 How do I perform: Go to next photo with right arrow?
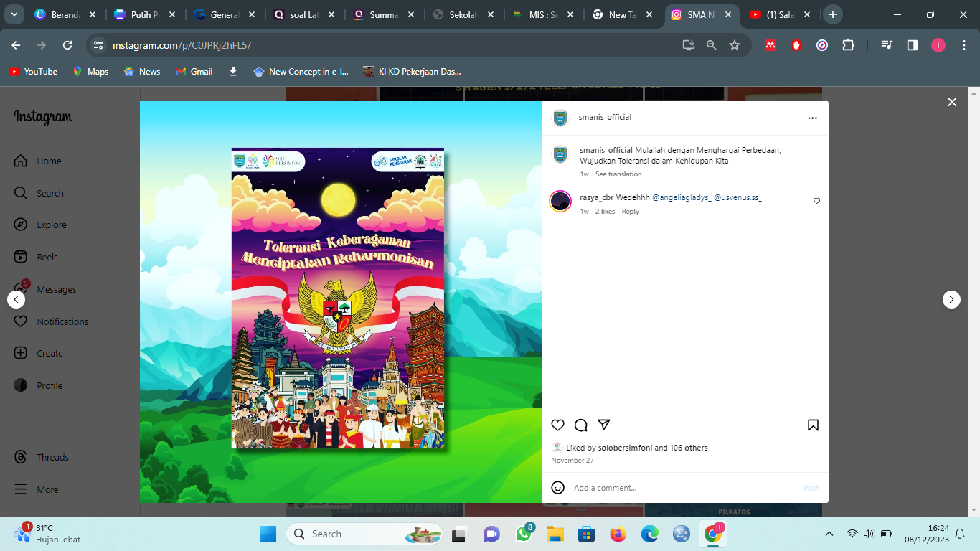click(x=951, y=299)
